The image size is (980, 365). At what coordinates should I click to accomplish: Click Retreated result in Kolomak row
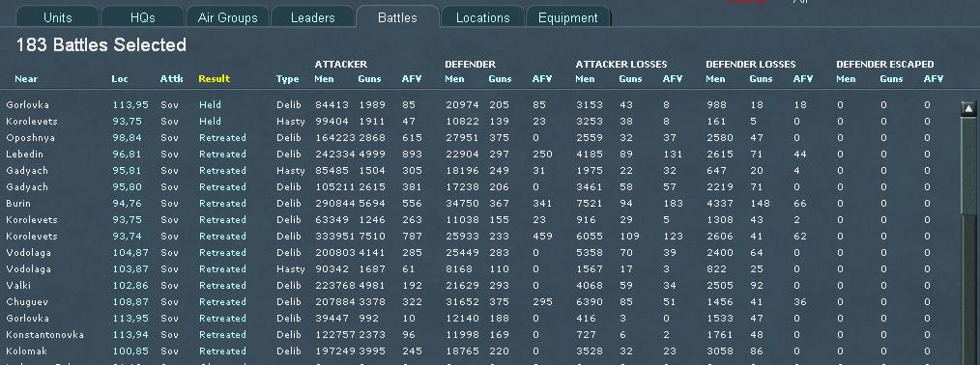click(222, 351)
